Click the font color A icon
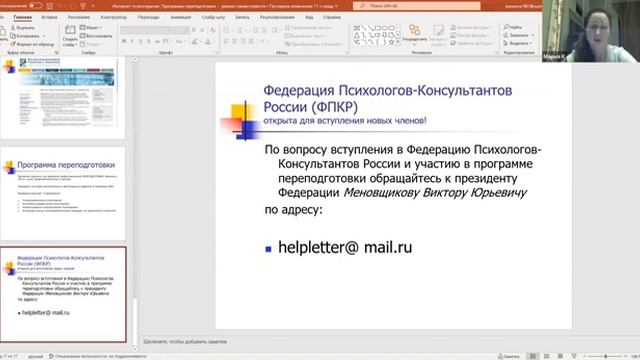The width and height of the screenshot is (640, 360). pyautogui.click(x=208, y=41)
